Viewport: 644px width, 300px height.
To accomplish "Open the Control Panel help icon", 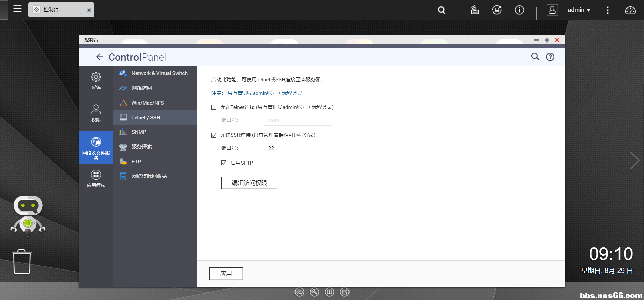I will [x=550, y=57].
